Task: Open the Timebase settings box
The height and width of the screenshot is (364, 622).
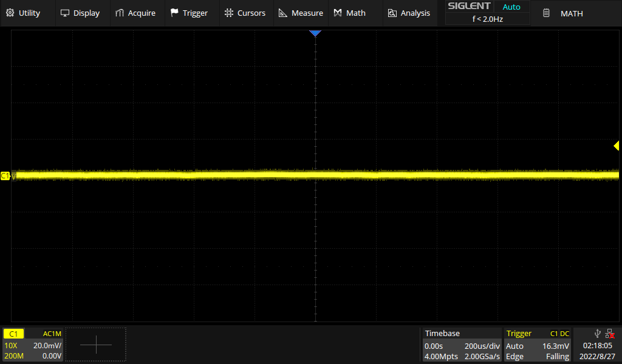Action: click(x=462, y=345)
